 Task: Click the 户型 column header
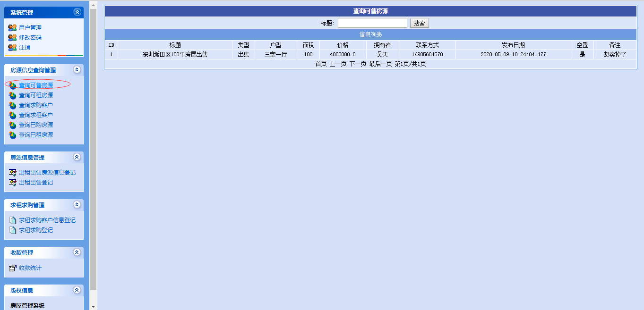point(275,45)
